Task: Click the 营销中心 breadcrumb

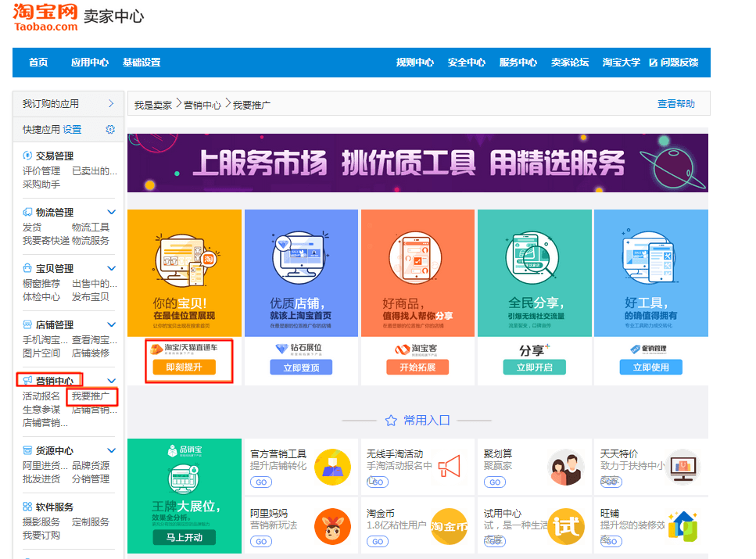Action: pyautogui.click(x=202, y=105)
